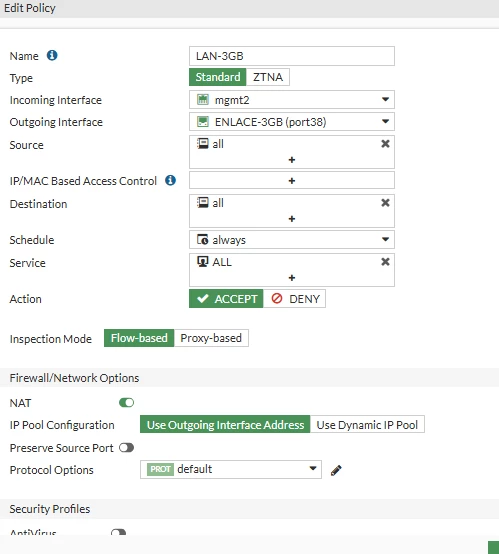Image resolution: width=499 pixels, height=554 pixels.
Task: Remove 'all' from Destination with the X icon
Action: 385,203
